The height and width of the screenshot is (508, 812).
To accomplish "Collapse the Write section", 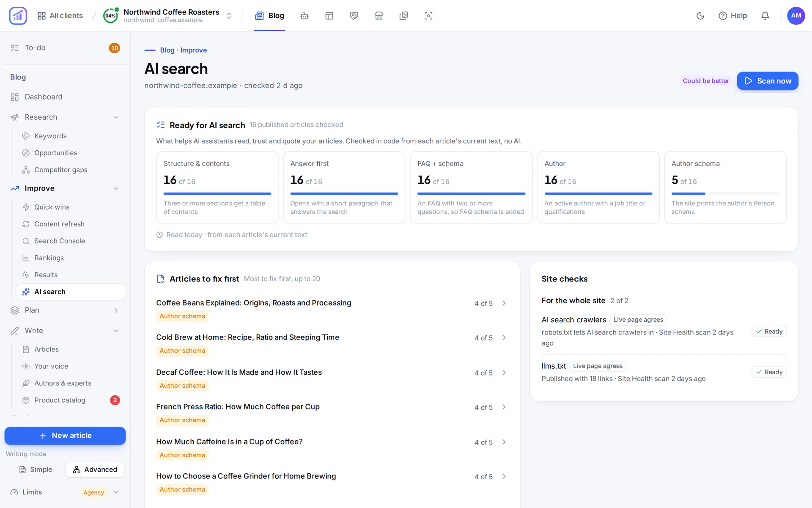I will [116, 331].
